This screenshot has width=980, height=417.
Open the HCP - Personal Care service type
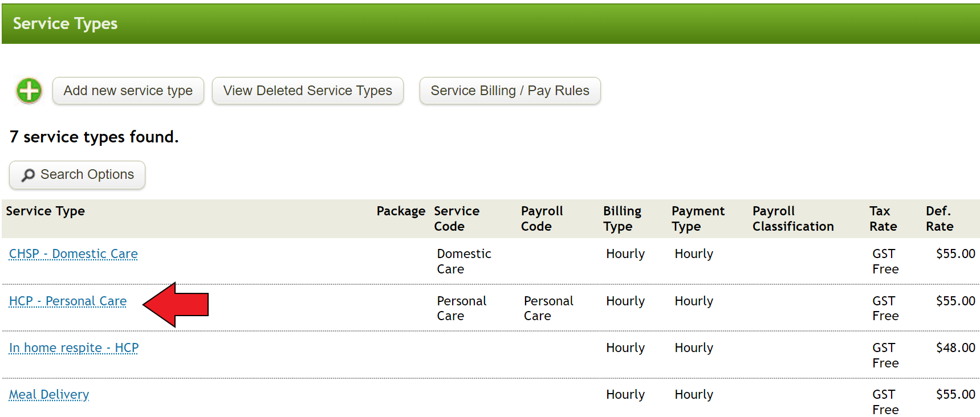67,301
